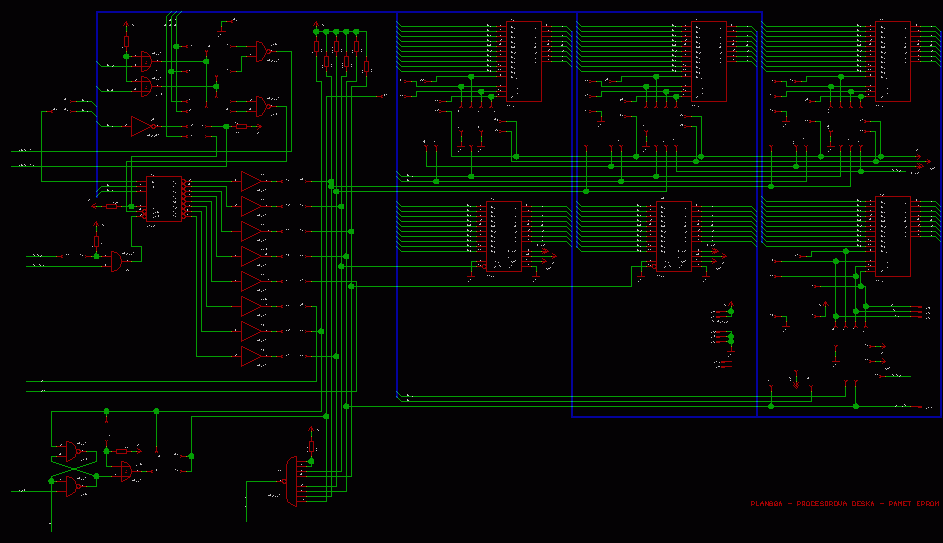Viewport: 943px width, 543px height.
Task: Select the upper IC in the first memory block
Action: [524, 61]
